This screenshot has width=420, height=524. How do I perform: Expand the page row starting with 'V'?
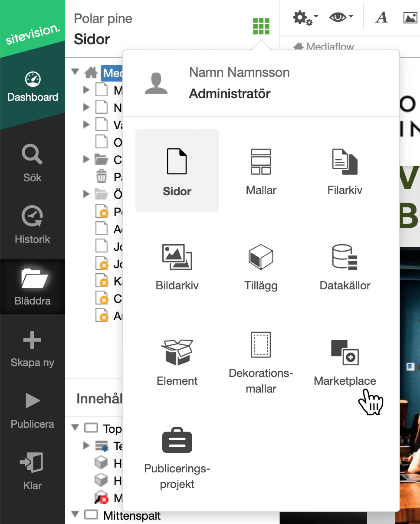tap(86, 125)
